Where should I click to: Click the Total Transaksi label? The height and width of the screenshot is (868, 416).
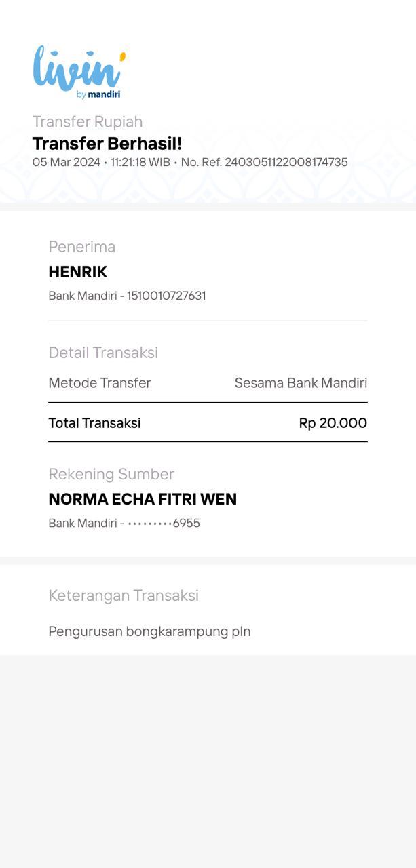pos(94,423)
